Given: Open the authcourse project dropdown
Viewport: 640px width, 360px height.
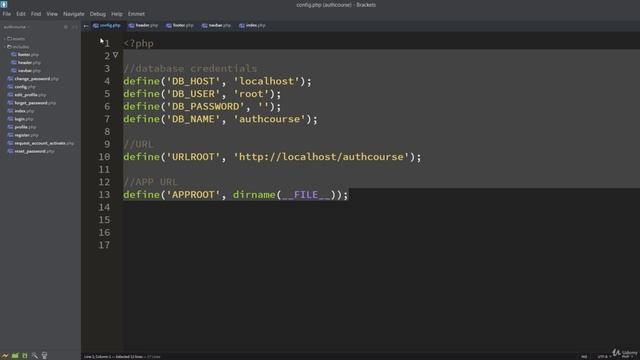Looking at the screenshot, I should click(16, 27).
